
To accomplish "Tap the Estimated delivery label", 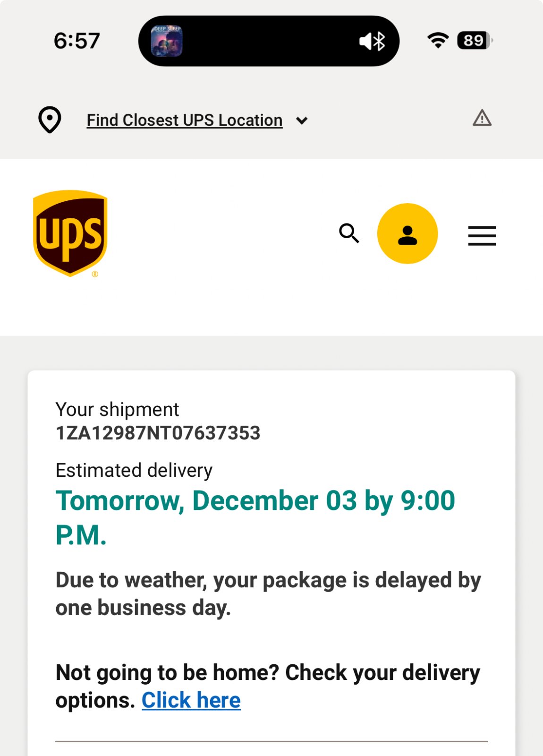I will [x=134, y=471].
